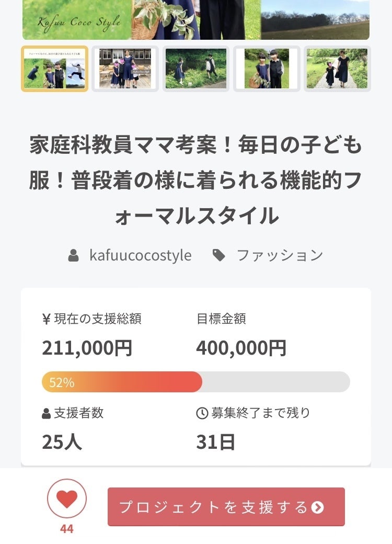This screenshot has width=392, height=544.
Task: Open the kafuucocostyle creator profile link
Action: tap(140, 255)
